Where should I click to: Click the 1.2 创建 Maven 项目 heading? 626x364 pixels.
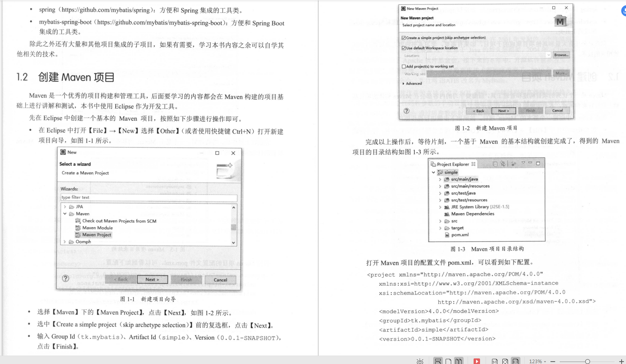pos(66,77)
